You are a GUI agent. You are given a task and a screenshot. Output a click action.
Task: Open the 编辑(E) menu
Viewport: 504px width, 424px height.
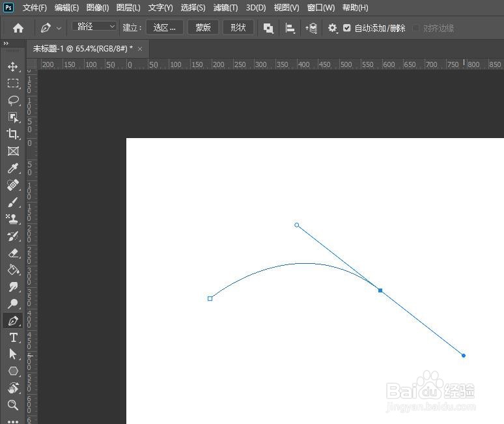[66, 7]
